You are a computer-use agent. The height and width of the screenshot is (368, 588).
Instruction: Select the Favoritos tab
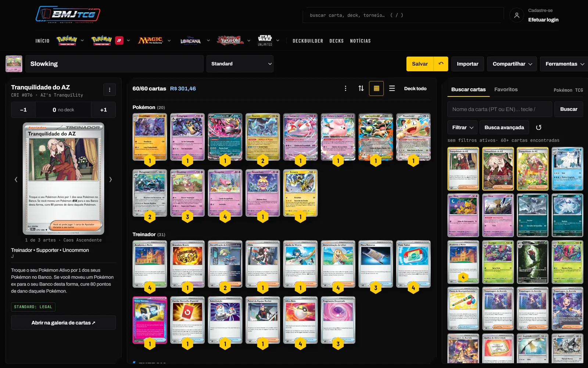(x=506, y=89)
